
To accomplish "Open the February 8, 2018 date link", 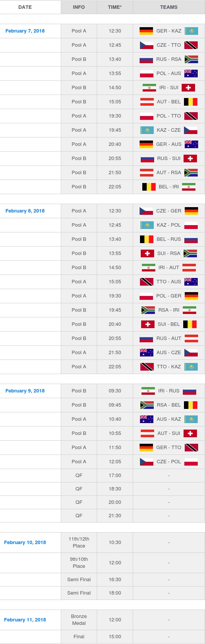I will pos(25,211).
